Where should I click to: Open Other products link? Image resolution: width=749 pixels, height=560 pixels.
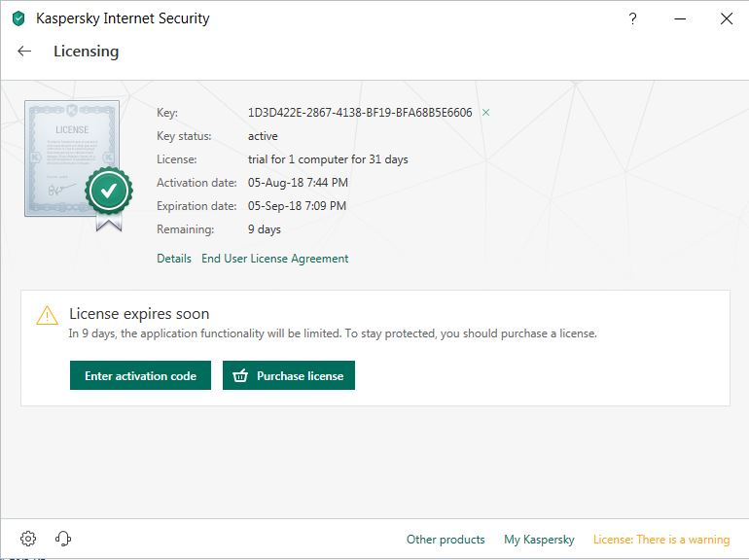click(446, 539)
